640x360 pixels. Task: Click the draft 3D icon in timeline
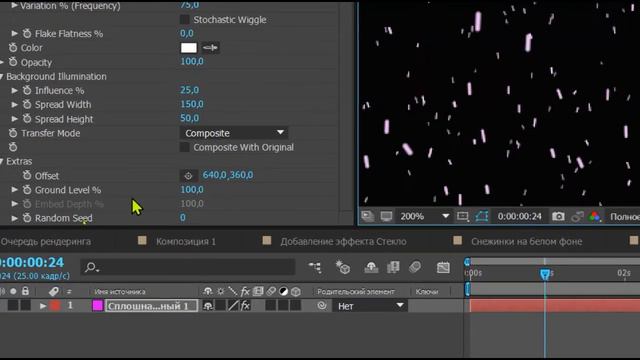[342, 267]
